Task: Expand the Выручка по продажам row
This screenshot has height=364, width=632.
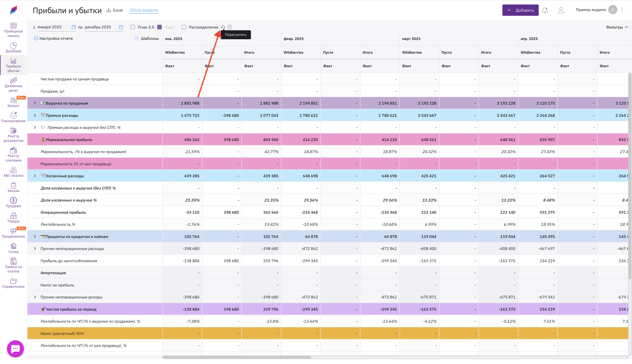Action: (x=35, y=103)
